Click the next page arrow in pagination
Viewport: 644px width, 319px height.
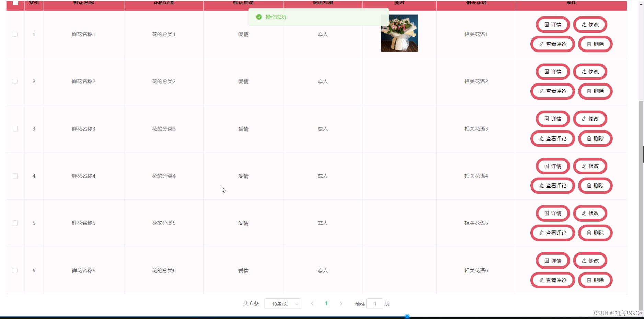341,304
